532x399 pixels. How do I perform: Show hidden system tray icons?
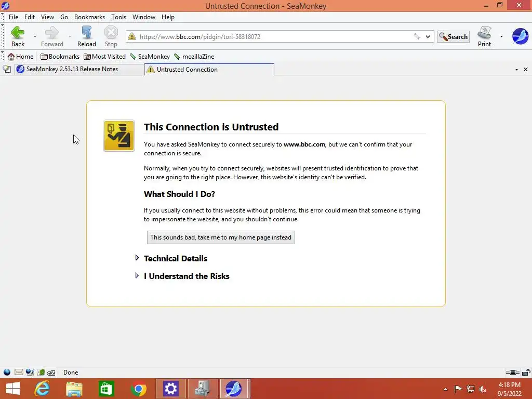tap(445, 389)
